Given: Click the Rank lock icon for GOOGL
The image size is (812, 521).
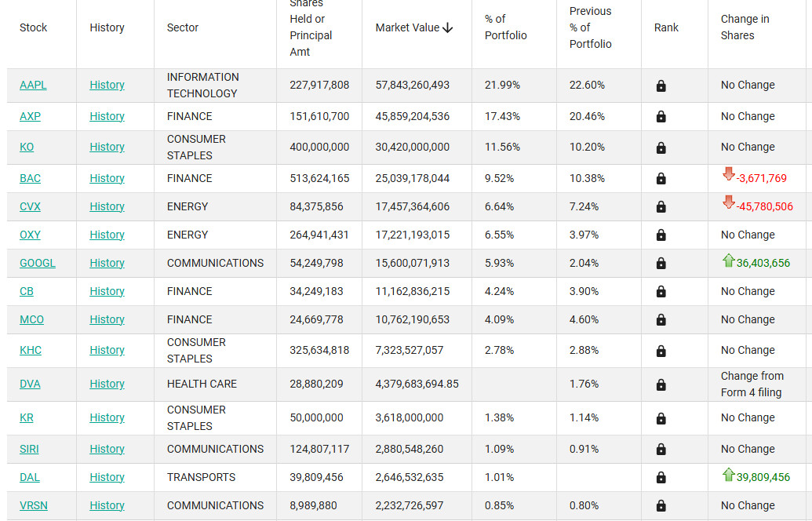Looking at the screenshot, I should tap(661, 263).
